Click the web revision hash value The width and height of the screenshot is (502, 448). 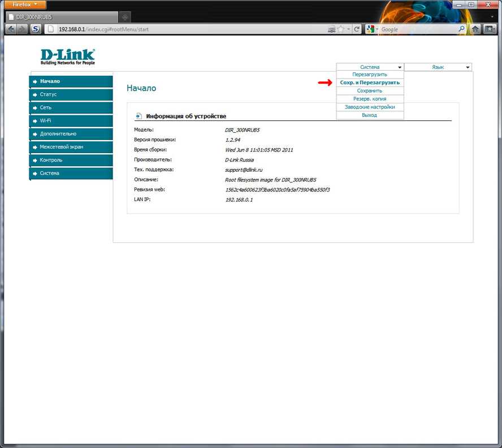278,190
